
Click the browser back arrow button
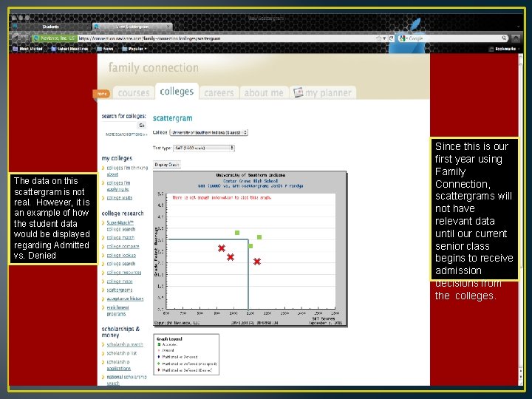18,38
